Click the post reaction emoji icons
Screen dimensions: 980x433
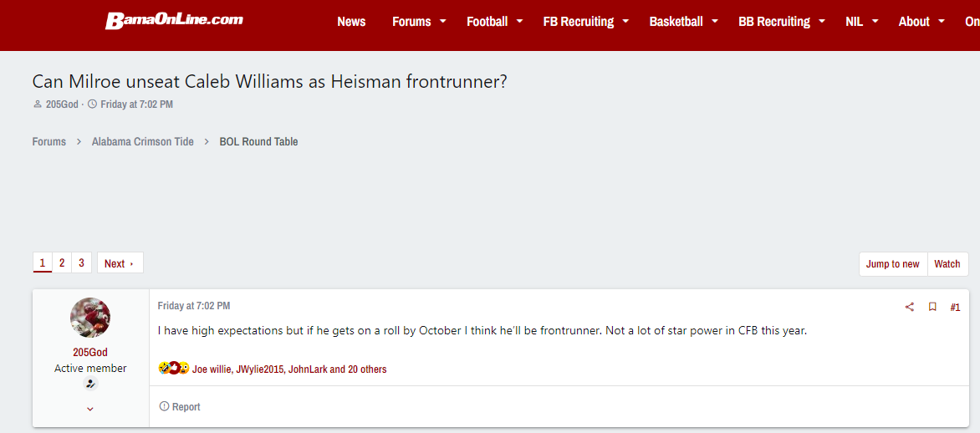[x=173, y=369]
